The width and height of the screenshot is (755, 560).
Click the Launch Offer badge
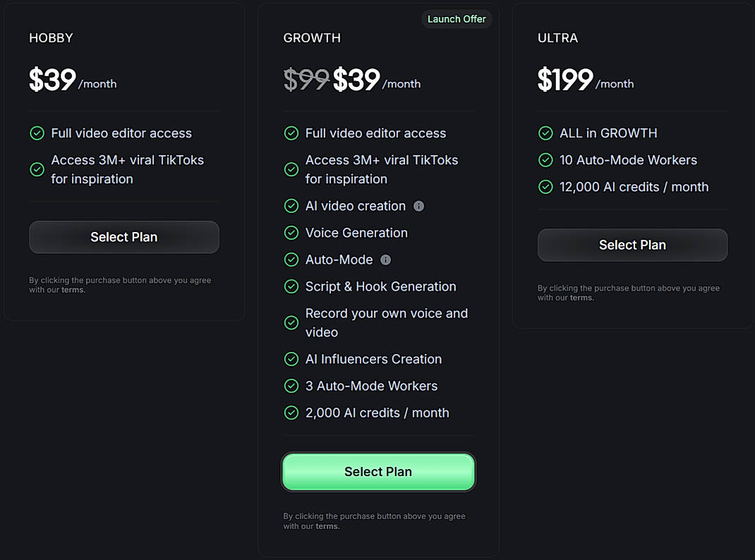tap(457, 19)
